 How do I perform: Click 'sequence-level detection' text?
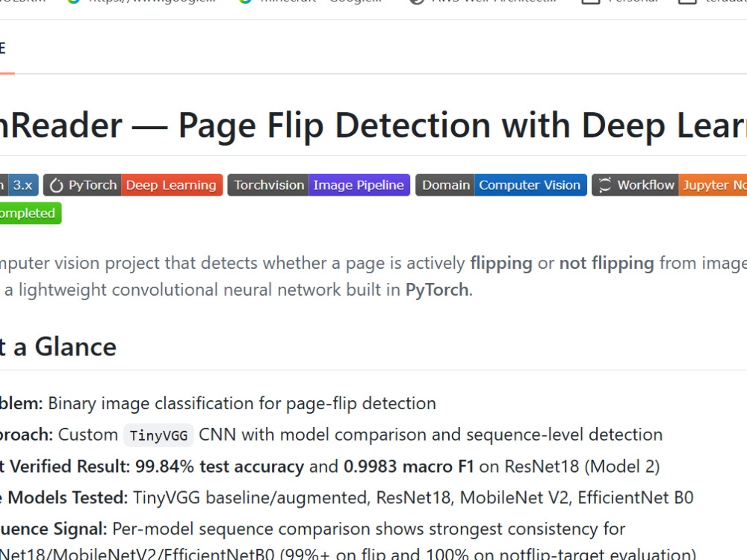[x=565, y=435]
